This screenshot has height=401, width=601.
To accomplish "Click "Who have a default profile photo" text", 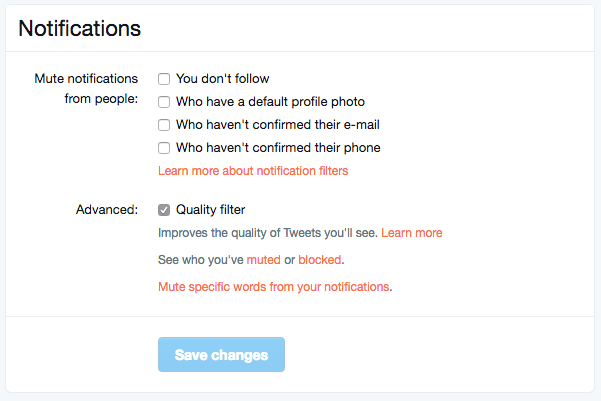I will (x=270, y=102).
